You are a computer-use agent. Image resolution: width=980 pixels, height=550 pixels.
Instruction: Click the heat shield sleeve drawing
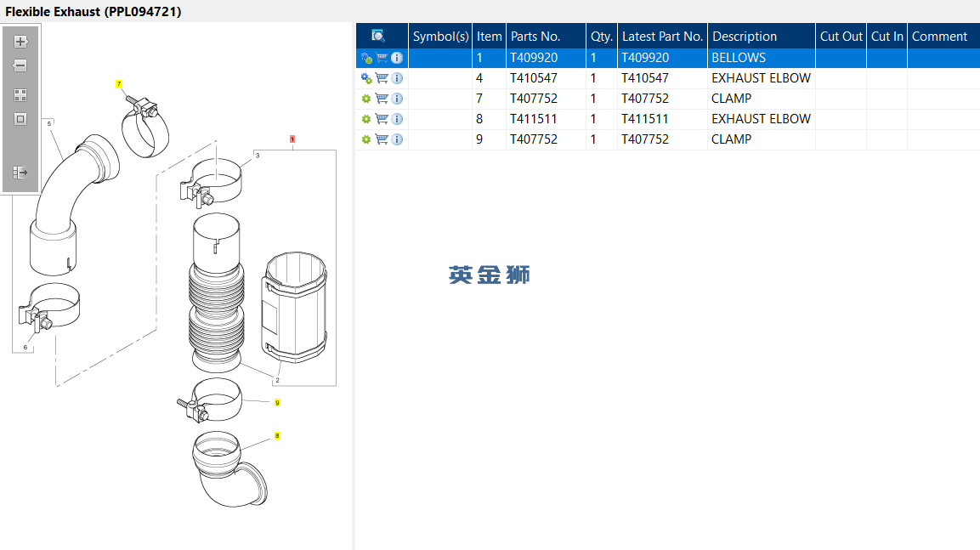pos(294,306)
